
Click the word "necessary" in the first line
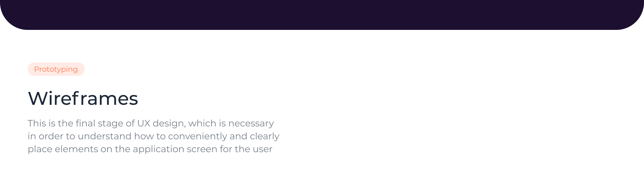coord(251,123)
